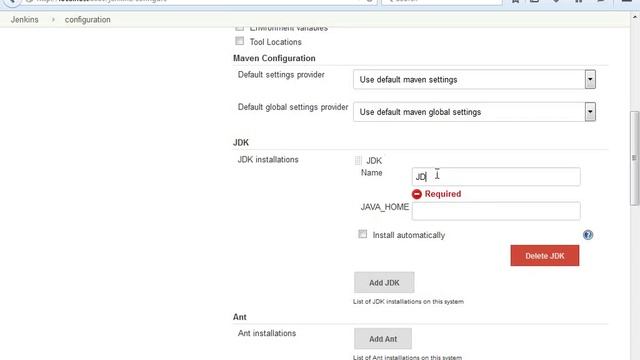Click the Add JDK button
This screenshot has width=640, height=360.
click(x=384, y=282)
